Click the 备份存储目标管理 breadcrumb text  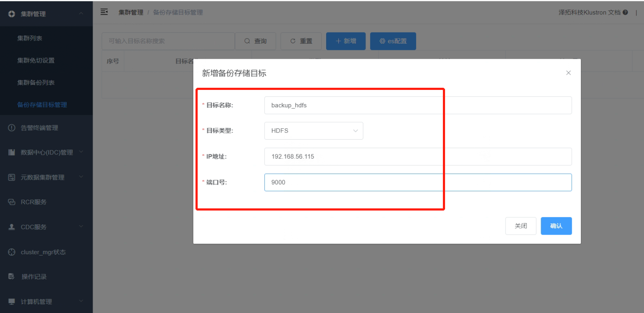(x=178, y=13)
